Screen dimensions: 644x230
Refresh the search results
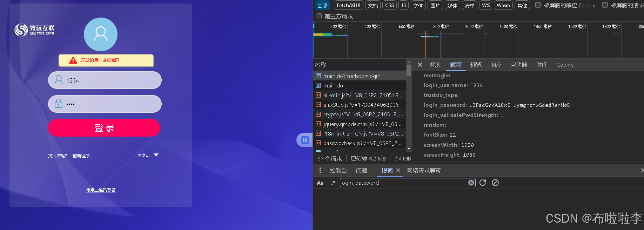tap(483, 183)
